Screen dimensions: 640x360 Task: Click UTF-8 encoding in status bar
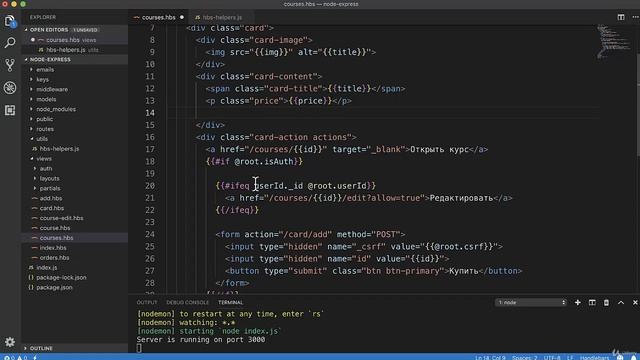coord(552,358)
